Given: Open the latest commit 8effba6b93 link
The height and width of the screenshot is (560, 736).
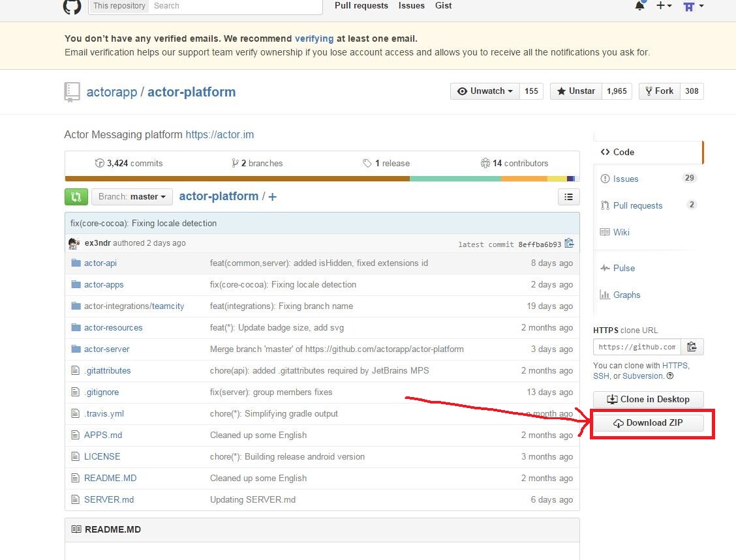Looking at the screenshot, I should click(x=540, y=244).
